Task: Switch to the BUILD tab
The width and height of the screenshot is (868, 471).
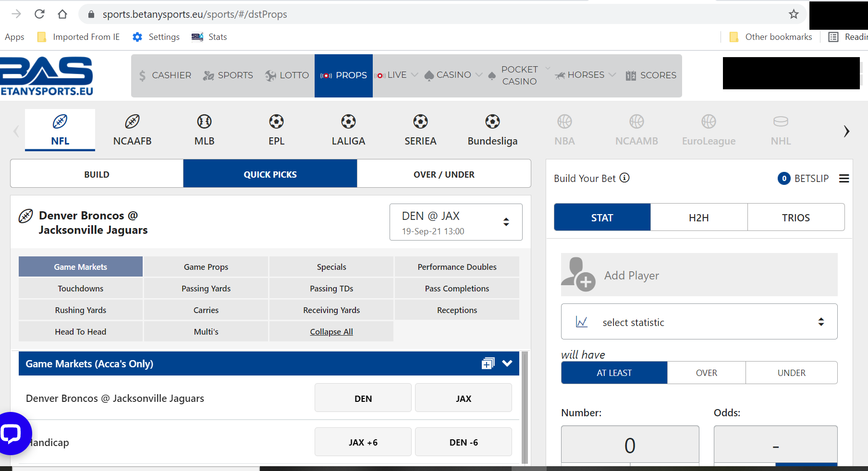Action: 97,174
